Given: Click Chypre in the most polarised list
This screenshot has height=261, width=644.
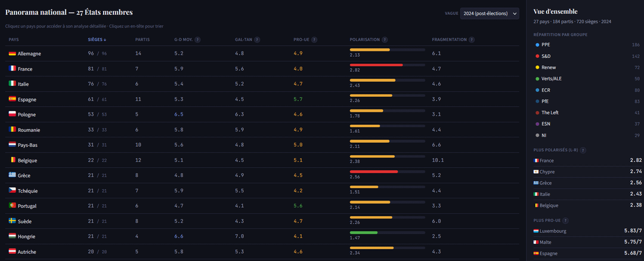Looking at the screenshot, I should (547, 172).
